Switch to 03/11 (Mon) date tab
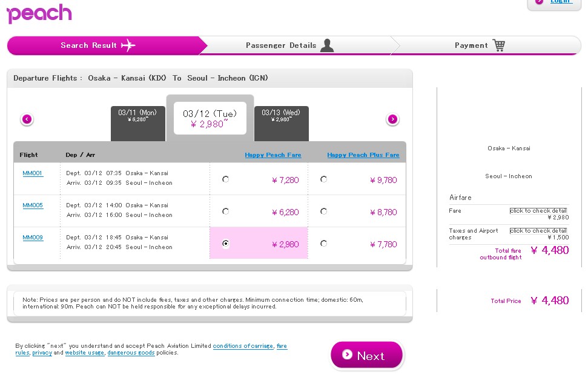588x383 pixels. [137, 116]
